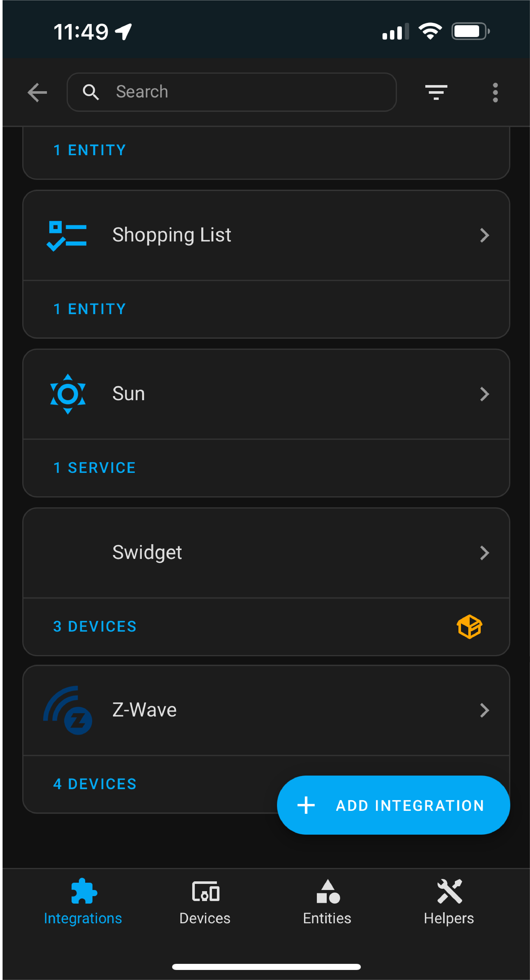Open the 3 Devices link under Swidget
The image size is (530, 980).
pos(95,626)
